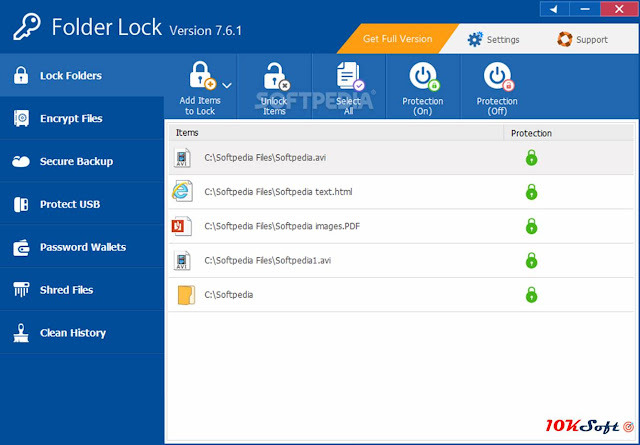Image resolution: width=640 pixels, height=445 pixels.
Task: Click the Shred Files shredder icon
Action: click(21, 289)
